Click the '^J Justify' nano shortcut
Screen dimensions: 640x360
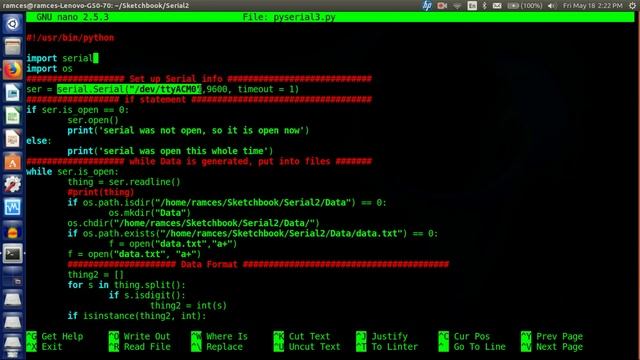[x=382, y=336]
